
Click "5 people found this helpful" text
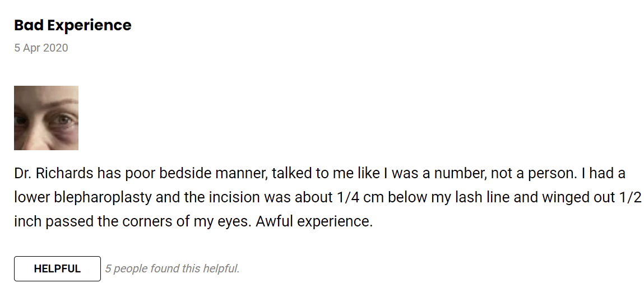coord(172,268)
